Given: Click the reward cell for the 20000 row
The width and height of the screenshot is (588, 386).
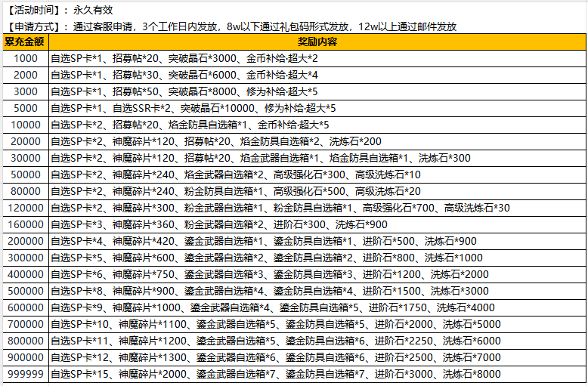Looking at the screenshot, I should (x=317, y=141).
